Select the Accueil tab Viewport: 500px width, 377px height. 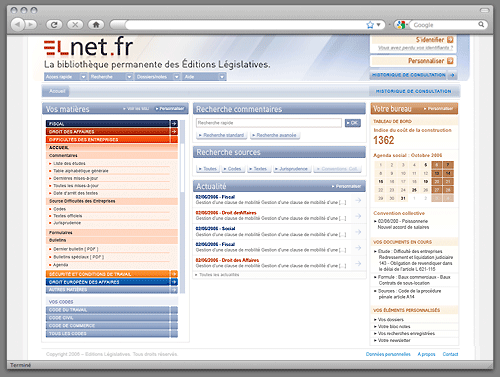(56, 91)
